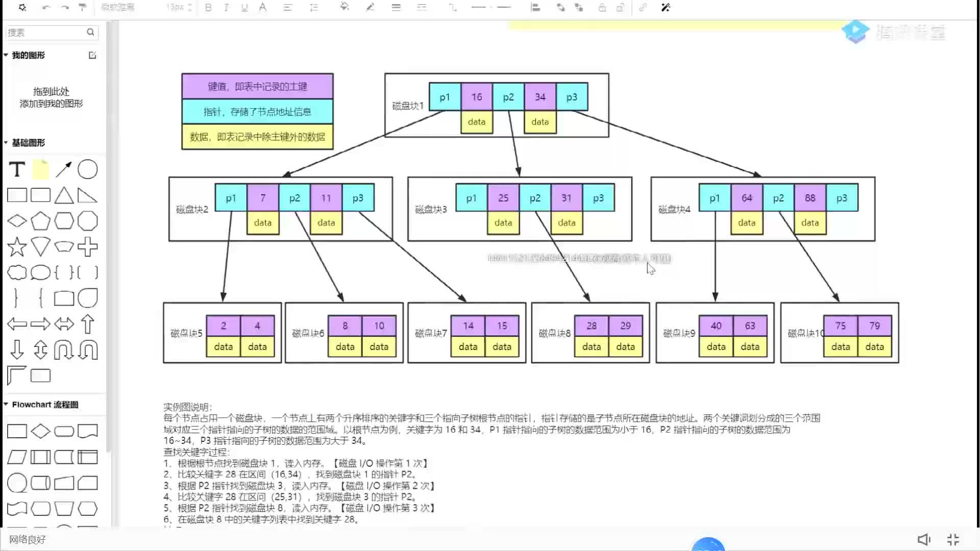Screen dimensions: 980x551
Task: Open the font family dropdown
Action: [x=118, y=8]
